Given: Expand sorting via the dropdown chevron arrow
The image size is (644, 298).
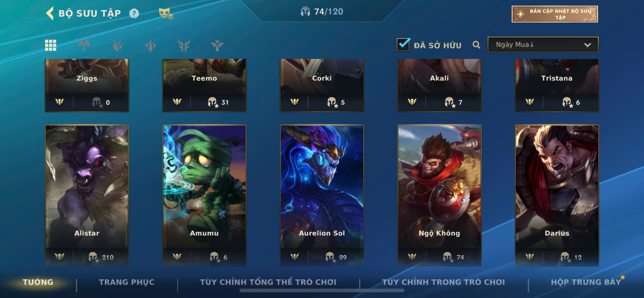Looking at the screenshot, I should [x=587, y=45].
